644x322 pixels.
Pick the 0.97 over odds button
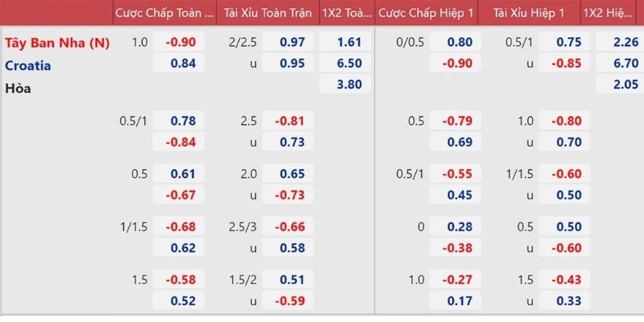(291, 42)
